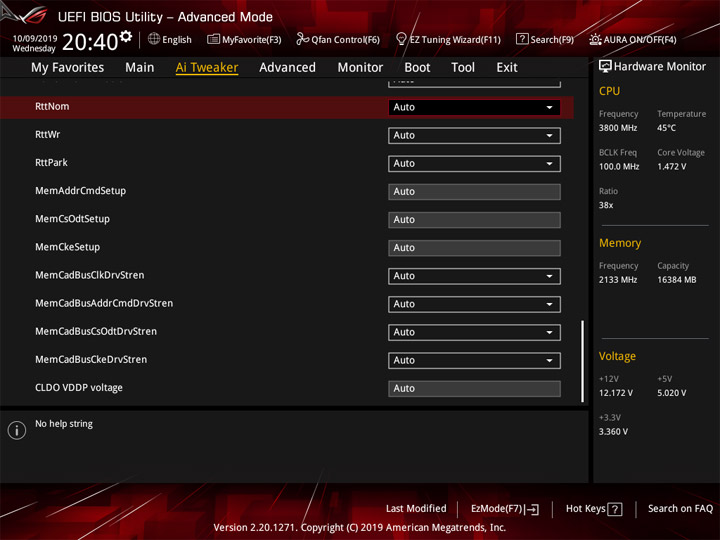
Task: Select the CLDO VDDP voltage label
Action: (x=79, y=388)
